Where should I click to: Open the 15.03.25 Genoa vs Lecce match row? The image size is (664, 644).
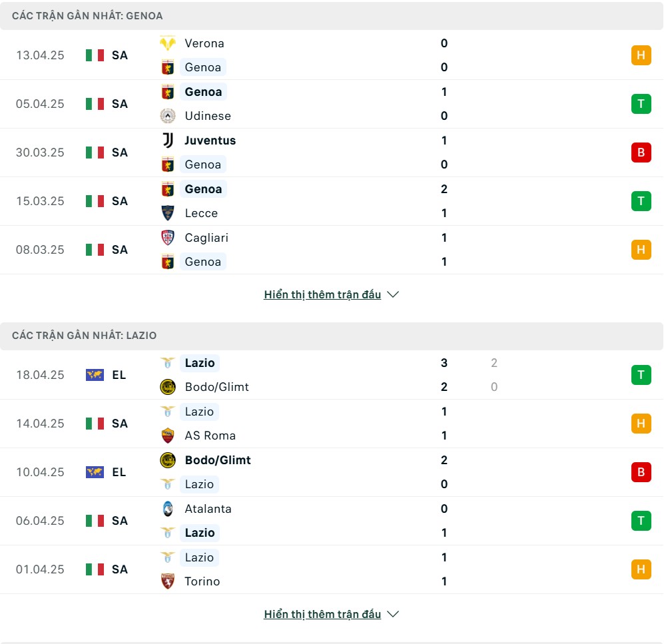(x=332, y=201)
